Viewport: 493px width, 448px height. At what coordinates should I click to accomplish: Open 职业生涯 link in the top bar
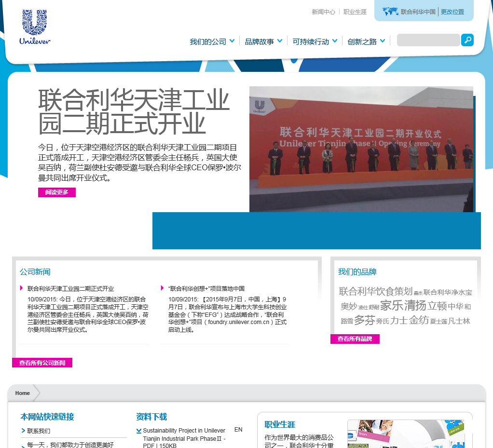[x=355, y=12]
